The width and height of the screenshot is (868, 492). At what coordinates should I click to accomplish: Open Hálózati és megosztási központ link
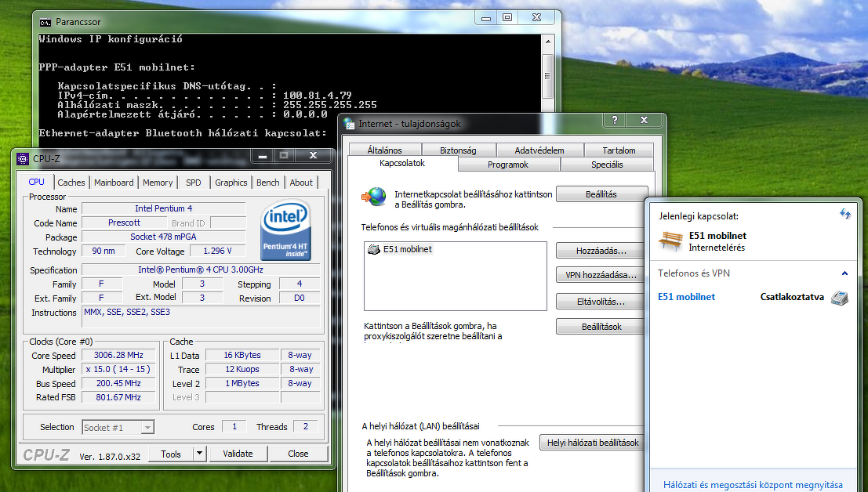(753, 485)
